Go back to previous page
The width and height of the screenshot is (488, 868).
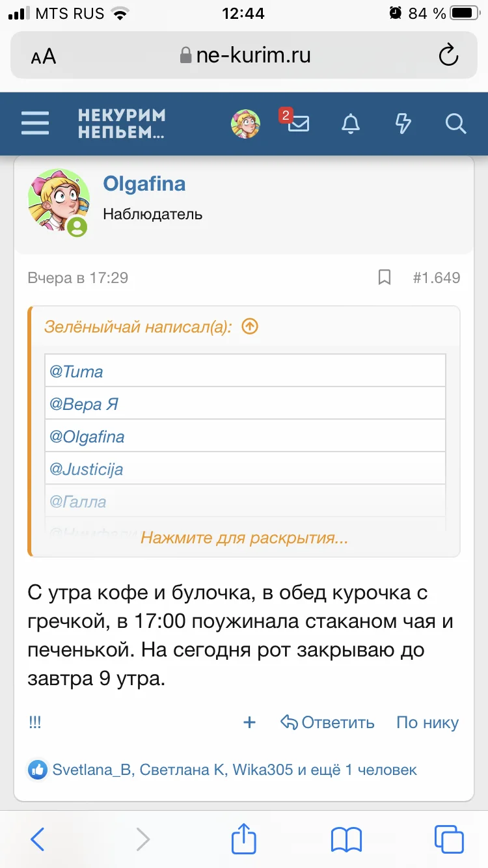[x=38, y=839]
